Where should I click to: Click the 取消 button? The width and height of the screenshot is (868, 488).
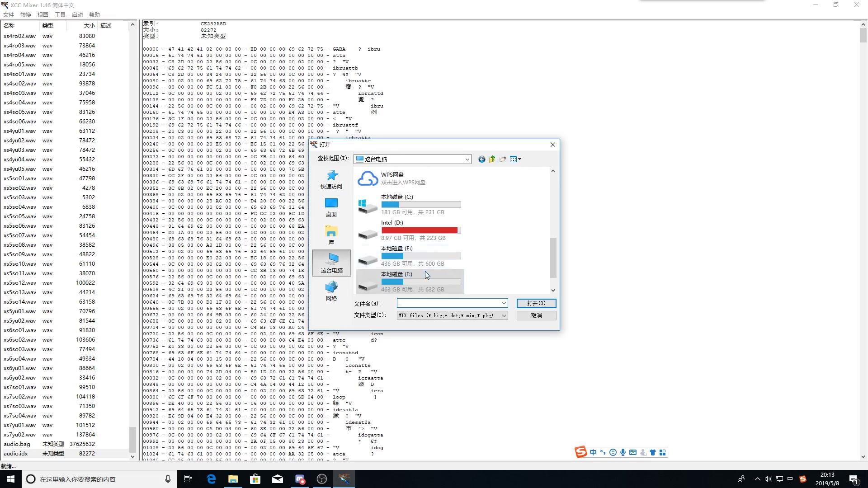[536, 316]
